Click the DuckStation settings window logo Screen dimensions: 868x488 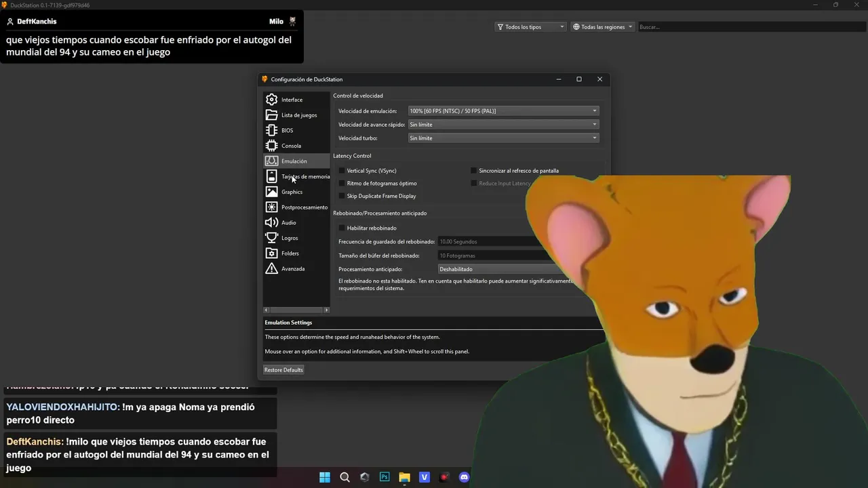(265, 79)
